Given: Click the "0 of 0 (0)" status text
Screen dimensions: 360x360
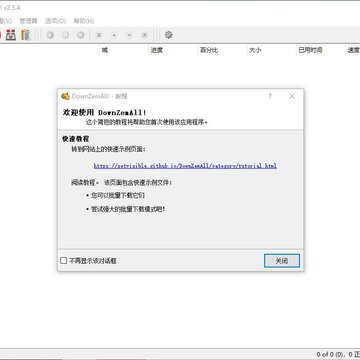Looking at the screenshot, I should coord(331,354).
